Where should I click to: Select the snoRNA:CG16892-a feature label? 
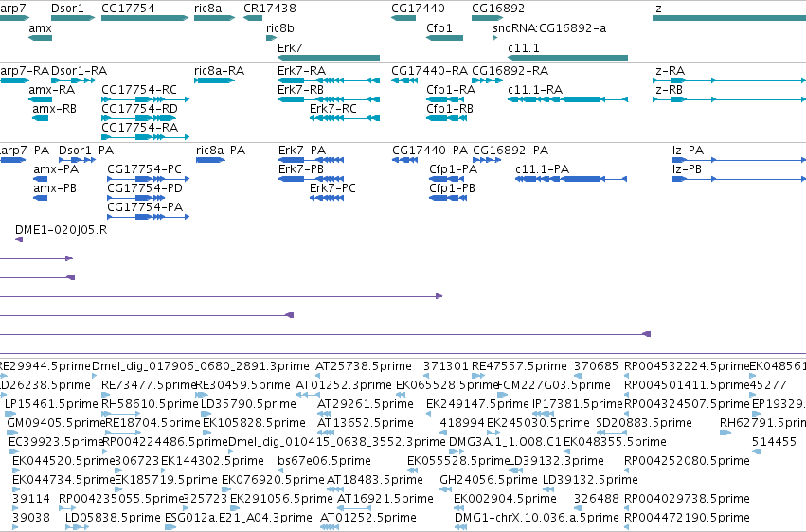(549, 28)
